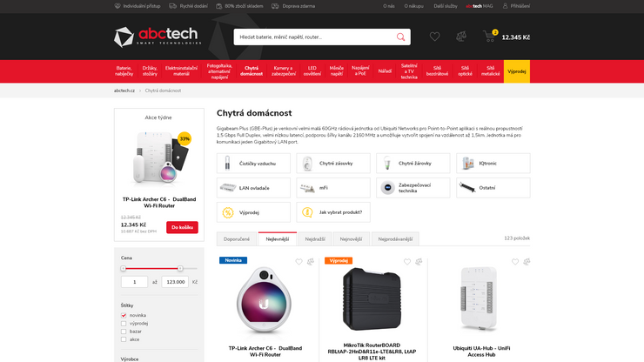Click the abctech logo
Screen dimensions: 644x362
click(158, 37)
